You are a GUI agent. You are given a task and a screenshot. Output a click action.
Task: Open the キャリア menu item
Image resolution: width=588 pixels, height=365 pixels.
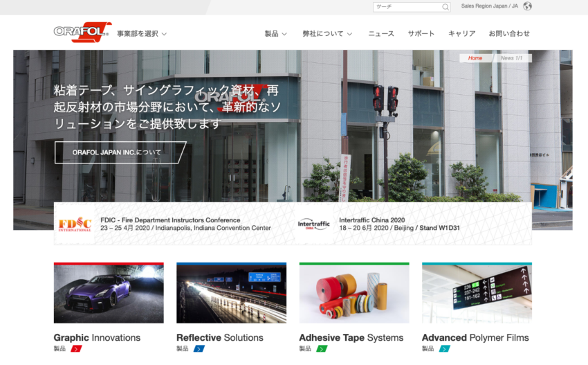tap(461, 34)
